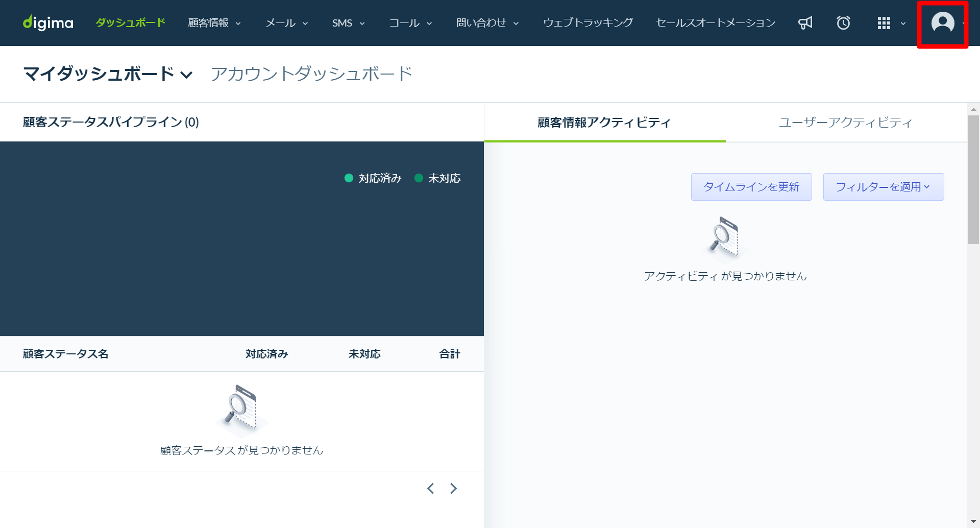Select the ユーザーアクティビティ tab
Viewport: 980px width, 528px height.
click(846, 123)
